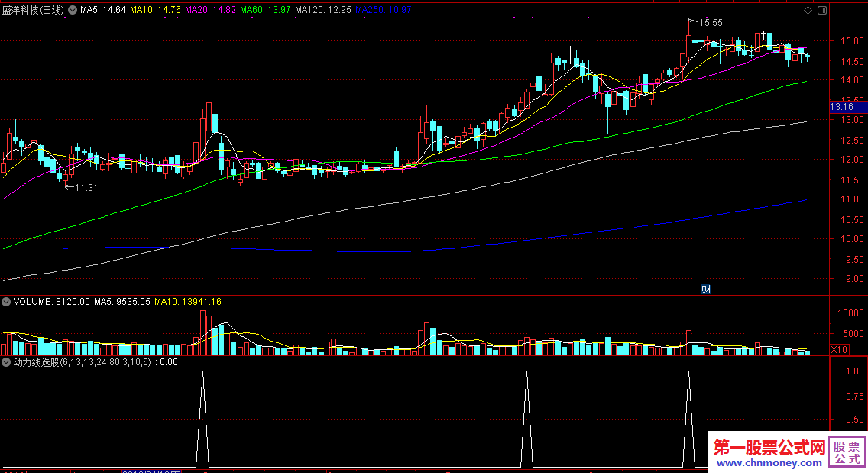
Task: Click the 14.00 price axis label
Action: click(x=852, y=79)
